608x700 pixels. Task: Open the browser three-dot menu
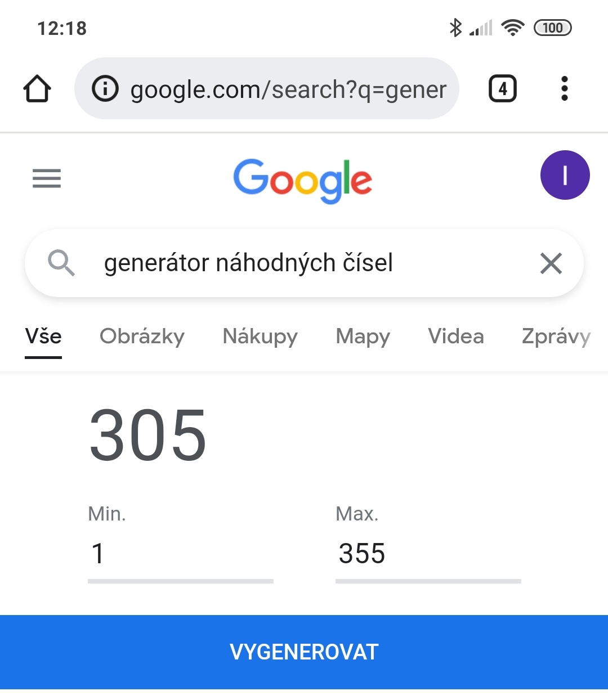pyautogui.click(x=564, y=89)
